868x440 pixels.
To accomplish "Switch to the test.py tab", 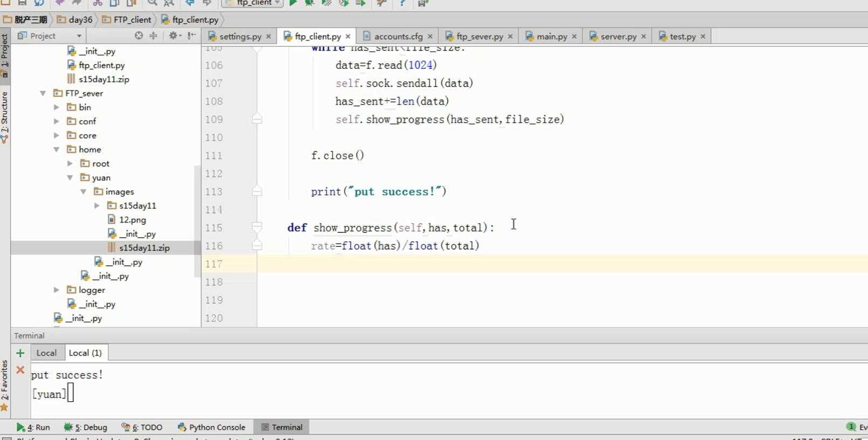I will coord(683,37).
